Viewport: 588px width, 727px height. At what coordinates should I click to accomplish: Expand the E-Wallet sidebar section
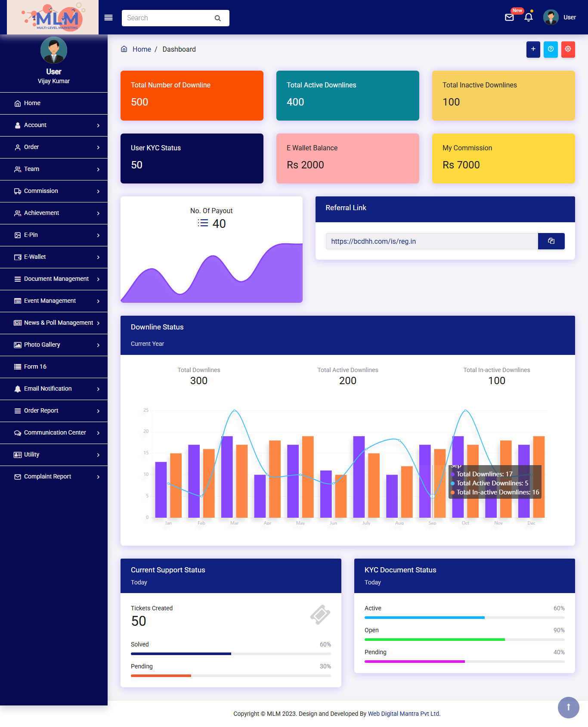(x=54, y=257)
